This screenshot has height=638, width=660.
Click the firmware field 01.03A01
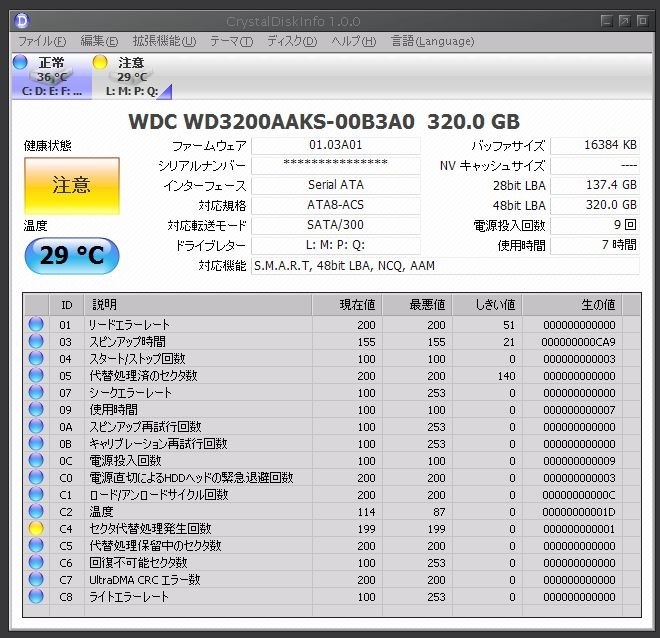[335, 145]
